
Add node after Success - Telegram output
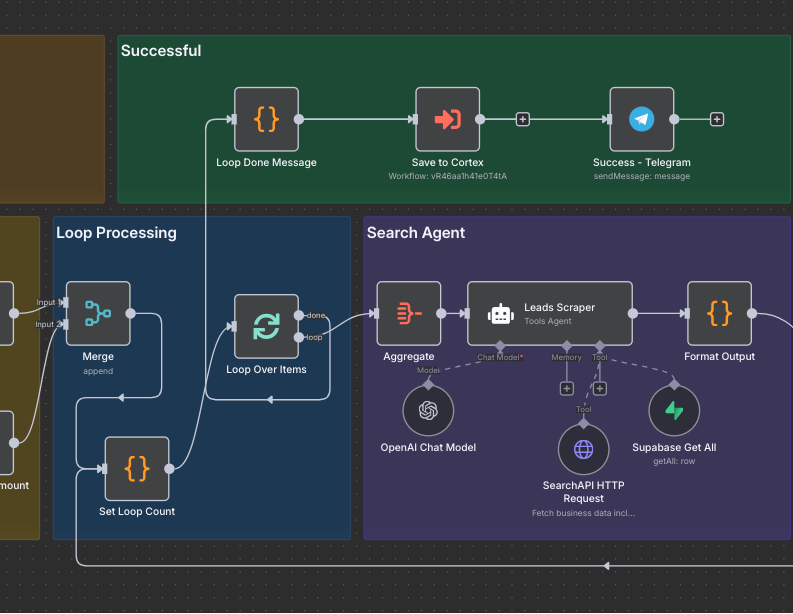pyautogui.click(x=716, y=119)
